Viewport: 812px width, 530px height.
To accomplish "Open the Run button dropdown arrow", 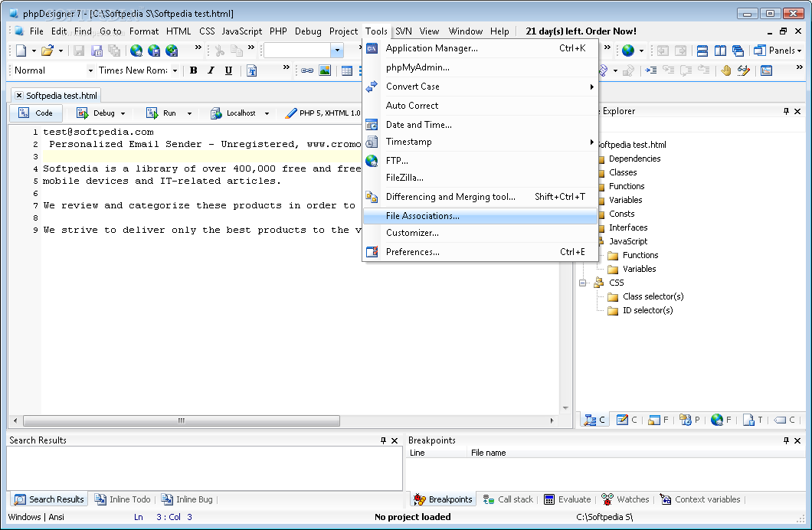I will tap(189, 113).
